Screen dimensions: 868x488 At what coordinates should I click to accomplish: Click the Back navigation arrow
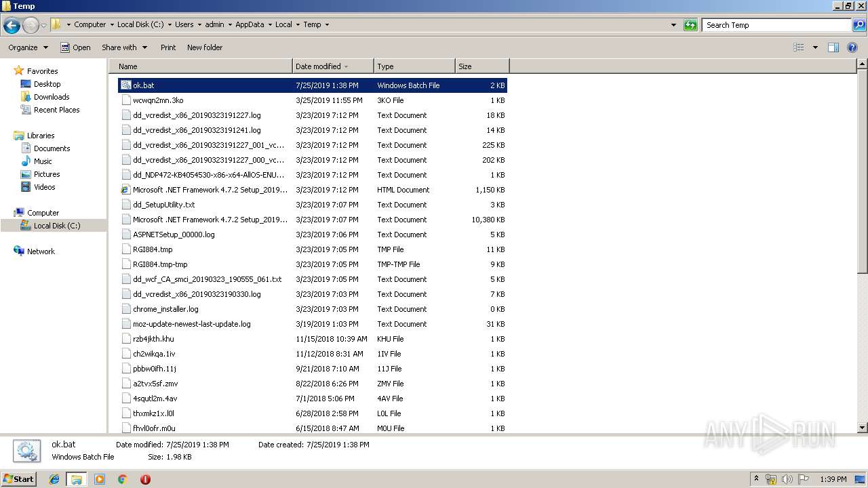tap(12, 25)
